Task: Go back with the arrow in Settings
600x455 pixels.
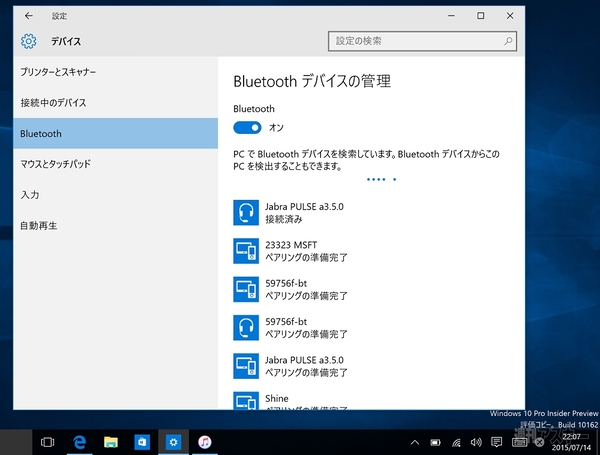Action: point(29,16)
